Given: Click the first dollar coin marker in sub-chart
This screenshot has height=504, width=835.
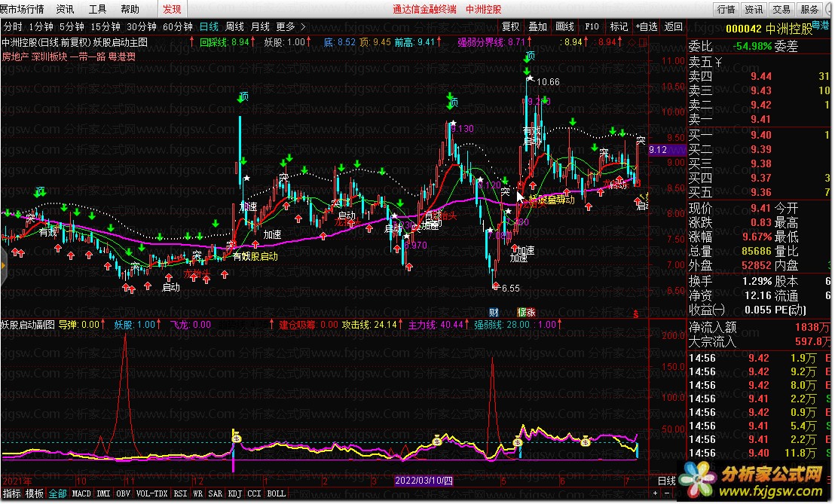Looking at the screenshot, I should (x=237, y=438).
